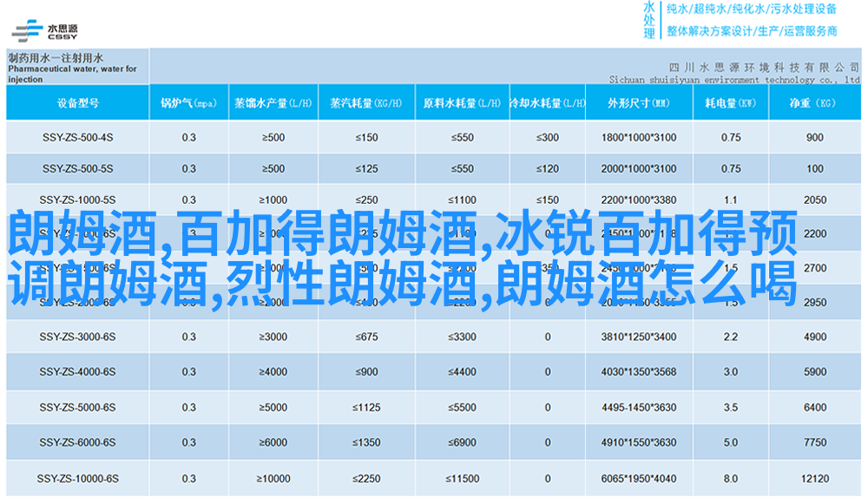Click model 'SSY-ZS-5000-6S'
Viewport: 868px width, 504px height.
(77, 407)
